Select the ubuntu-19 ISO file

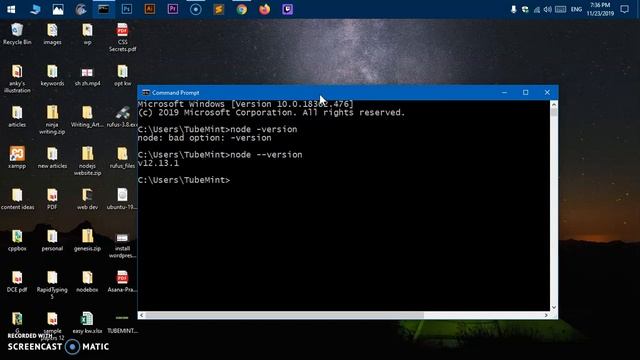[x=122, y=199]
